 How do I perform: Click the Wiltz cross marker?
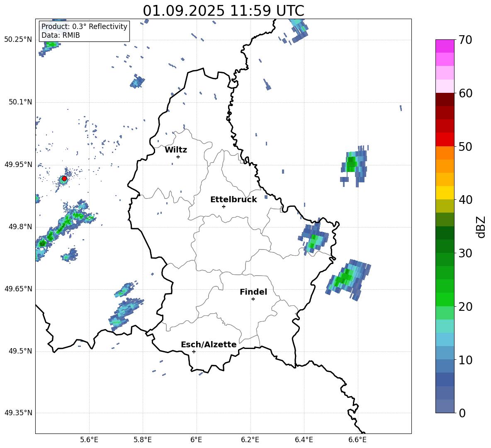click(x=178, y=157)
